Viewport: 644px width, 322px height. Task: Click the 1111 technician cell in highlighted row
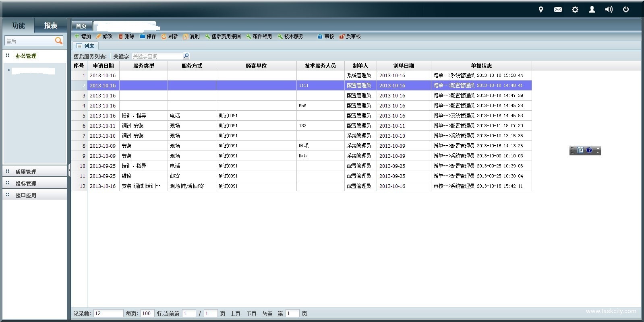[321, 85]
